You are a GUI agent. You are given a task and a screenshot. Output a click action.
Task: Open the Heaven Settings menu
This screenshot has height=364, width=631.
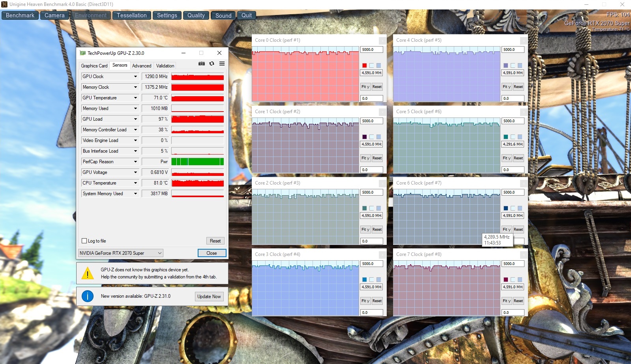point(167,15)
